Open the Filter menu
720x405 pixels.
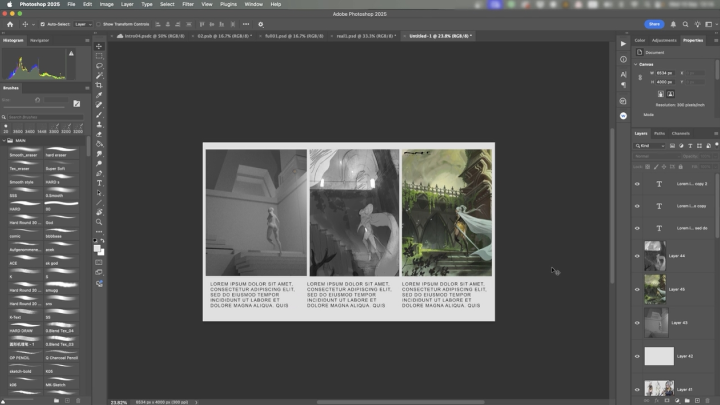click(x=188, y=4)
